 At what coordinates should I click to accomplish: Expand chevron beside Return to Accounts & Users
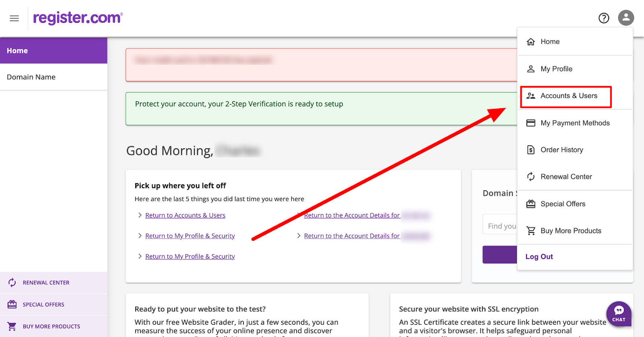[140, 215]
